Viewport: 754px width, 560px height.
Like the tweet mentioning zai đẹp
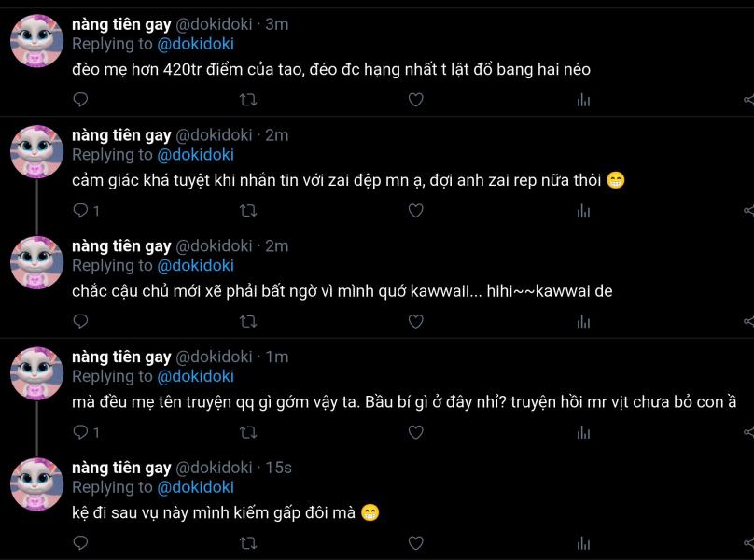point(416,211)
